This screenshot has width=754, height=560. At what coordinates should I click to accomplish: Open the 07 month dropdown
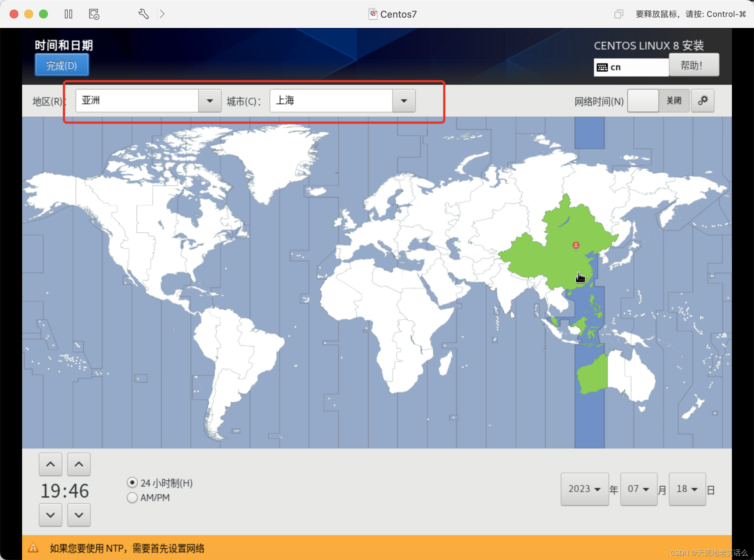coord(638,489)
